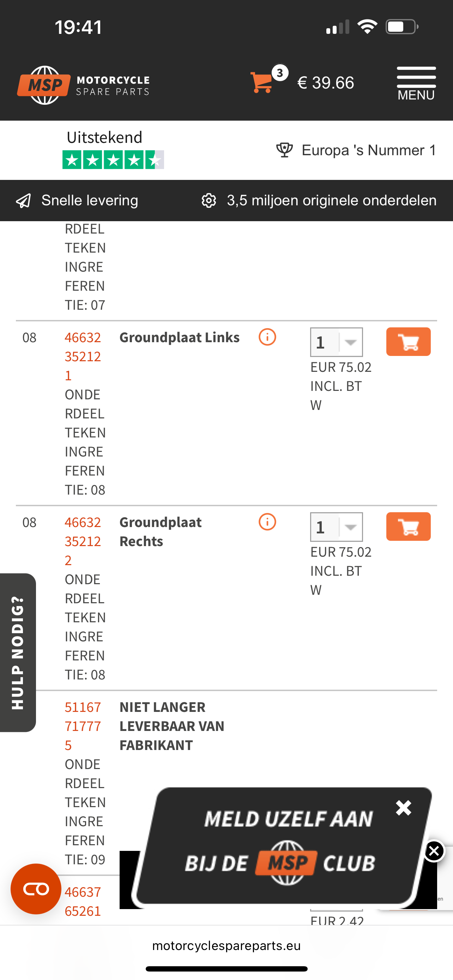
Task: Show info for Groundplaat Rechts
Action: coord(267,522)
